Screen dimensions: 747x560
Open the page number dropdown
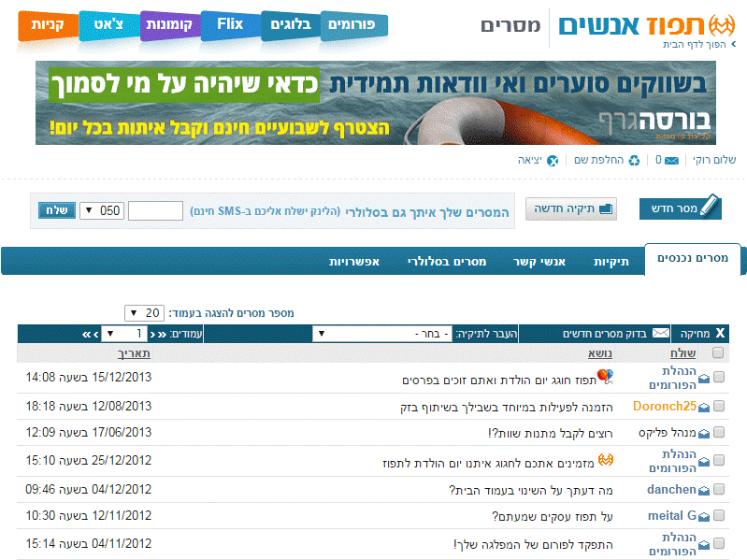coord(123,334)
